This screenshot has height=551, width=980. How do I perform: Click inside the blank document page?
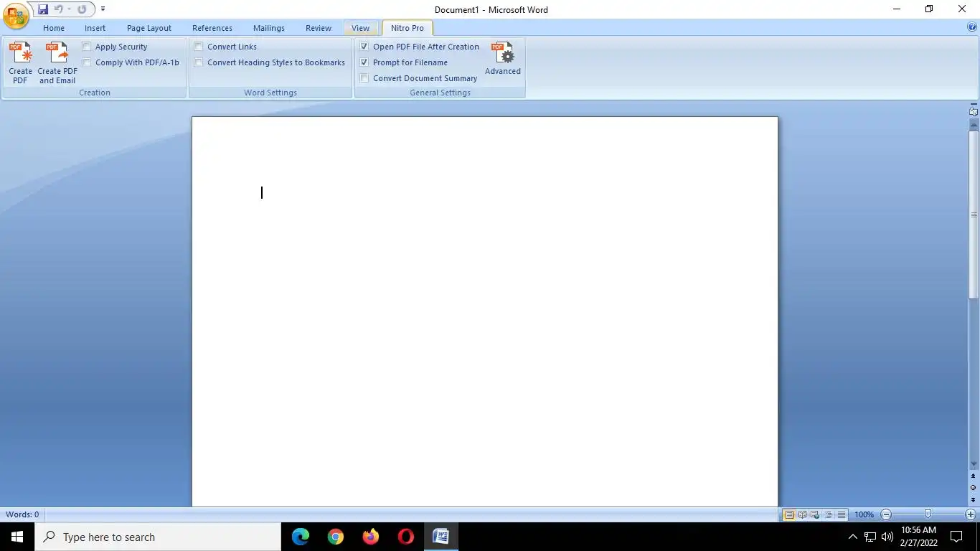coord(485,311)
